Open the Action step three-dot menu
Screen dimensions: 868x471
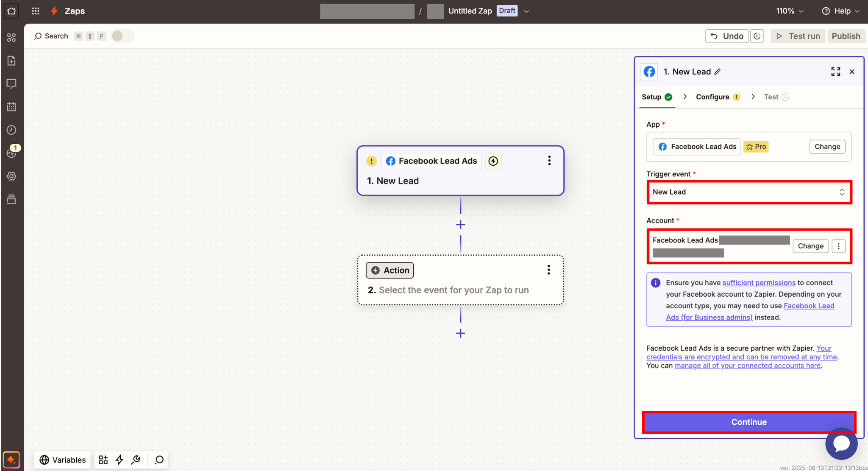[548, 270]
